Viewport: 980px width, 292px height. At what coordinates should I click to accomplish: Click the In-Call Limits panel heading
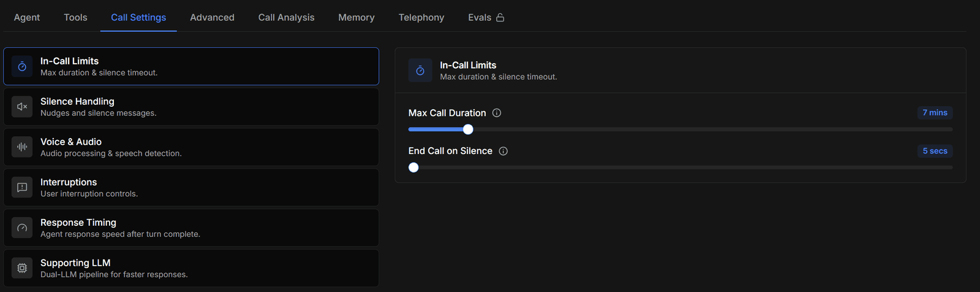pyautogui.click(x=468, y=65)
